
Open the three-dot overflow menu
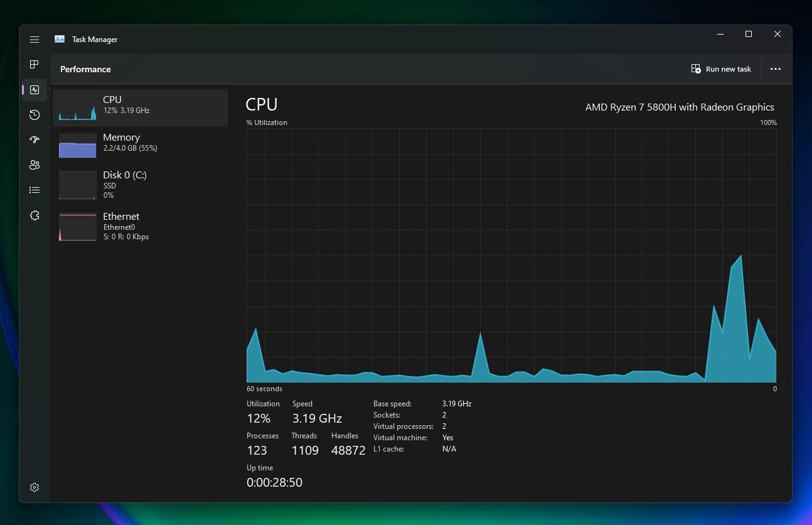(776, 69)
